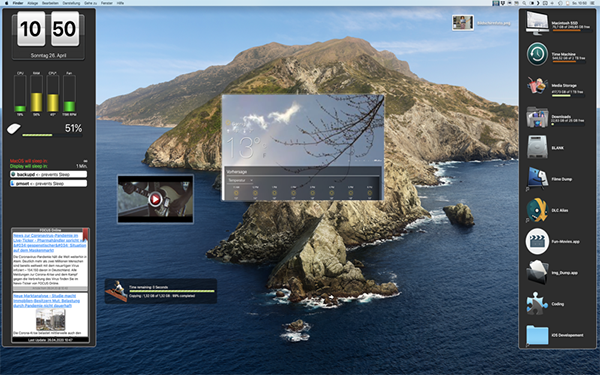Click the Display will sleep in label

click(x=29, y=166)
